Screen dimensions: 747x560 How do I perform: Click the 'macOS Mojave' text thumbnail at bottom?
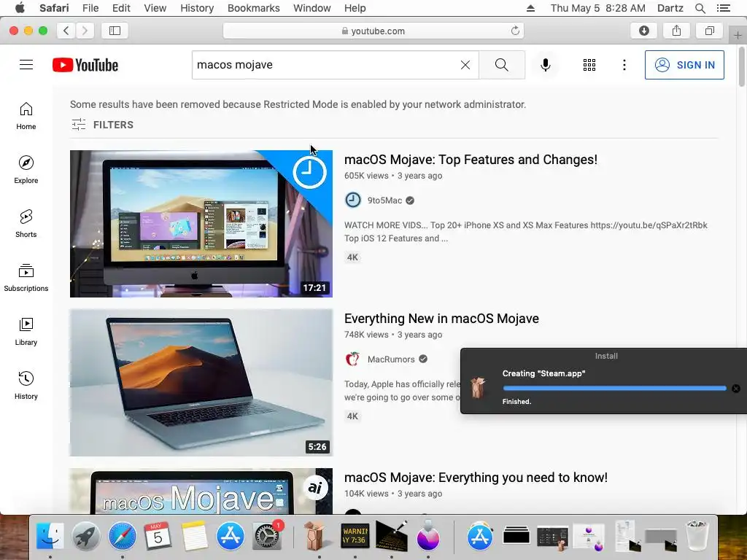point(201,491)
